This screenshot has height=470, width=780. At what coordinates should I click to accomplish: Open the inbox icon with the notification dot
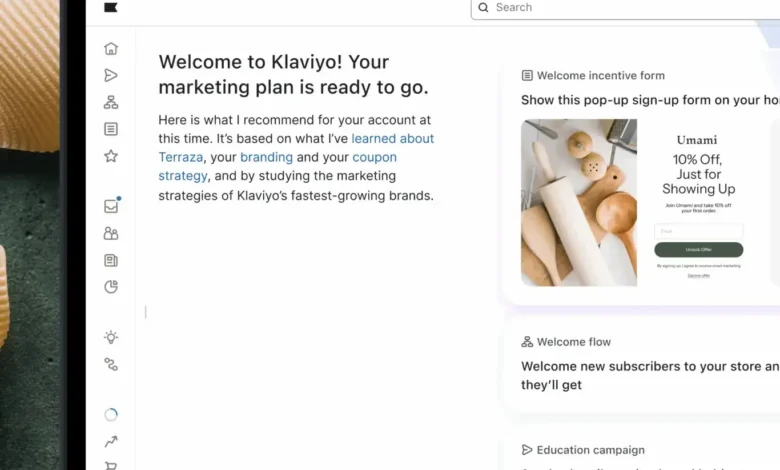(111, 206)
